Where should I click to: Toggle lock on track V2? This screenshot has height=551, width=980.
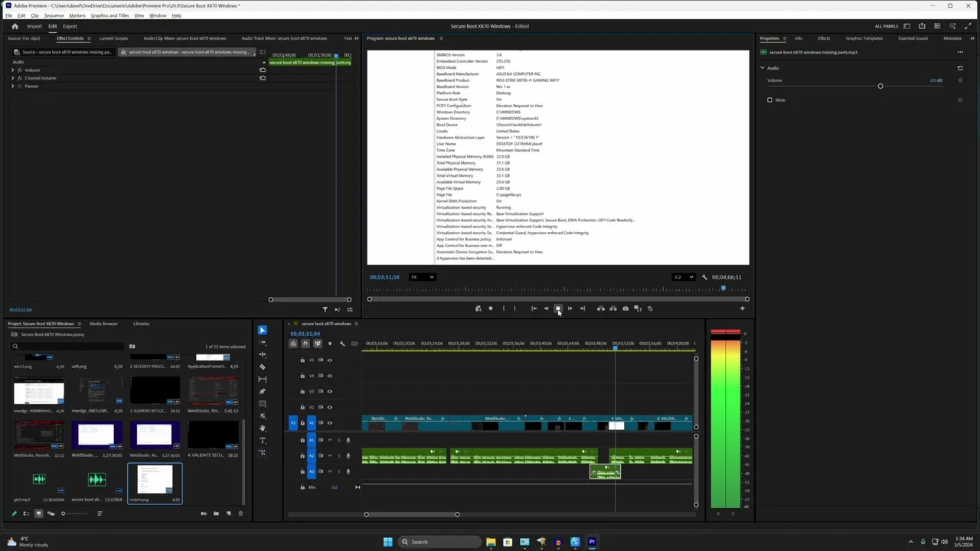(302, 407)
